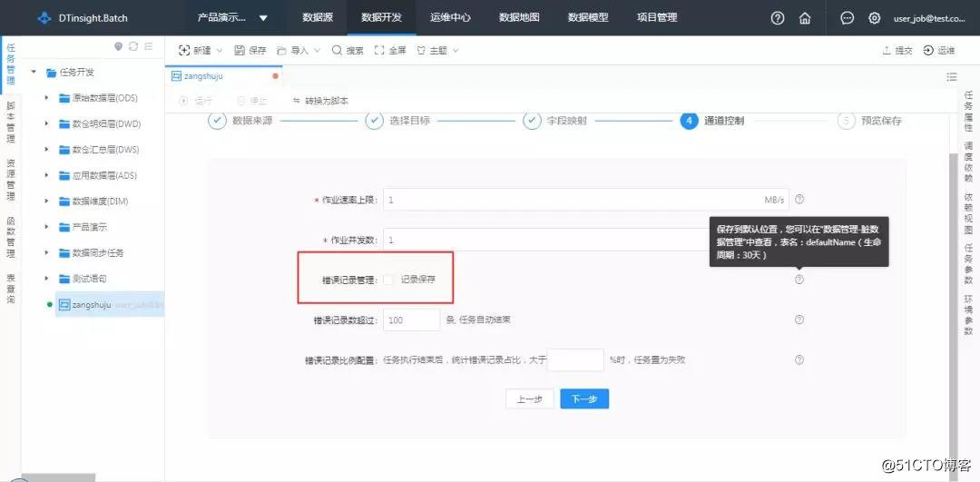Viewport: 980px width, 482px height.
Task: Expand the 数仓汇总层(DWS) folder
Action: click(x=46, y=150)
